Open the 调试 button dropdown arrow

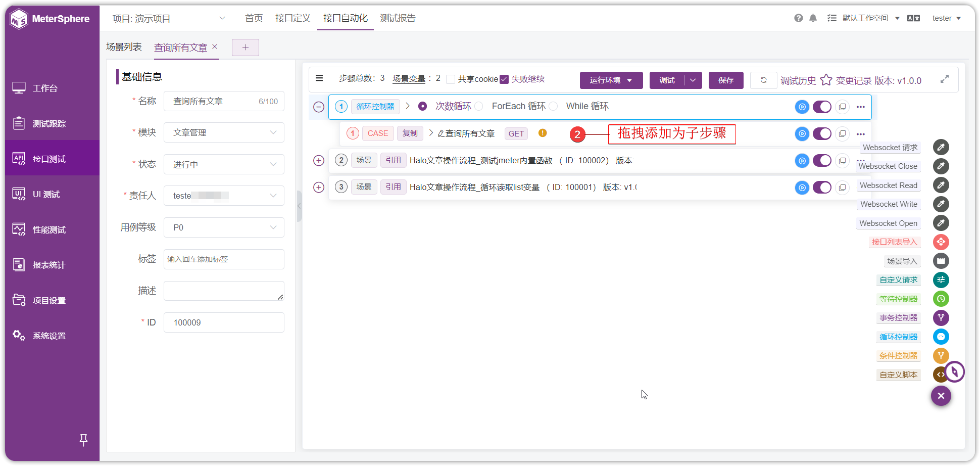point(693,80)
